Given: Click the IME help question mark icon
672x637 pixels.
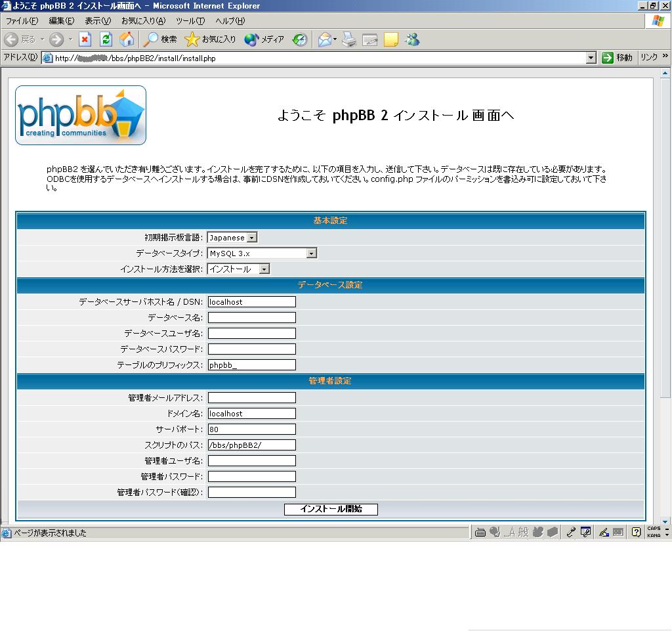Looking at the screenshot, I should (636, 533).
